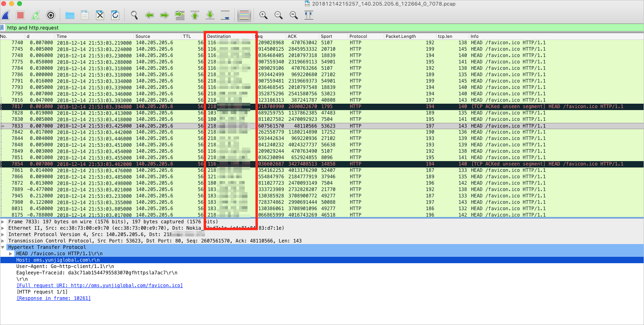The width and height of the screenshot is (644, 325).
Task: Go back in packet history
Action: (149, 16)
